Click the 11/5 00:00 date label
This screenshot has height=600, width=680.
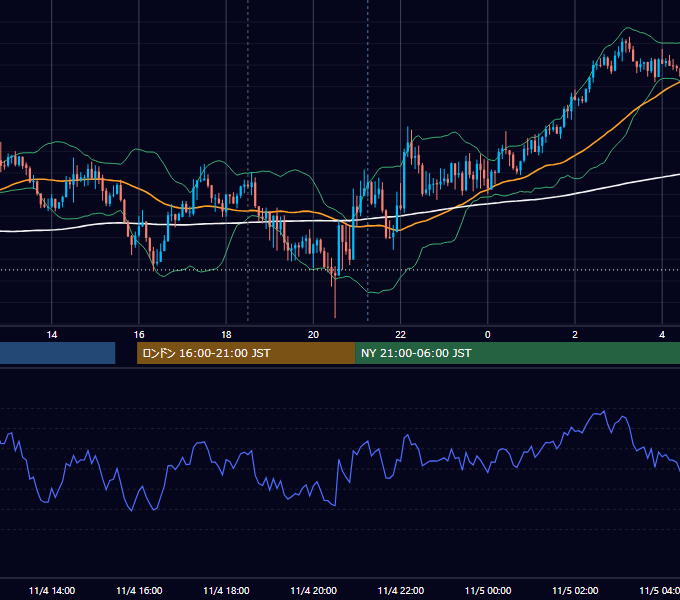click(x=488, y=590)
